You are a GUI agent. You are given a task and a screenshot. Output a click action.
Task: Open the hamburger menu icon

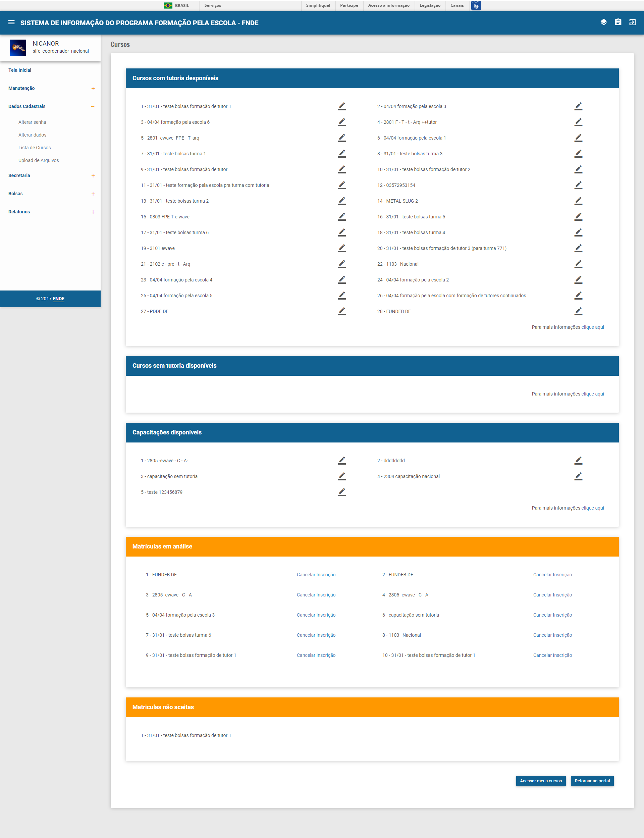(x=11, y=22)
